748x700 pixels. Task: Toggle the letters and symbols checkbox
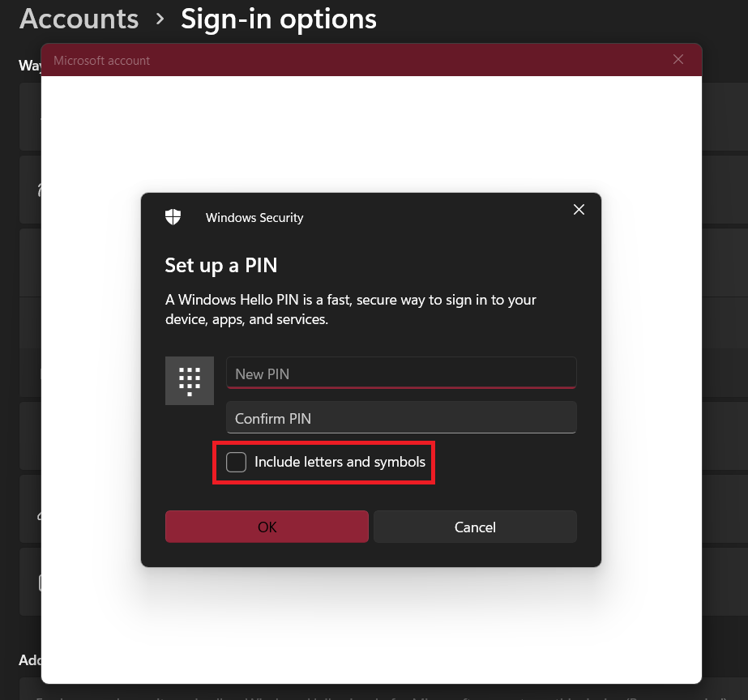[x=236, y=461]
